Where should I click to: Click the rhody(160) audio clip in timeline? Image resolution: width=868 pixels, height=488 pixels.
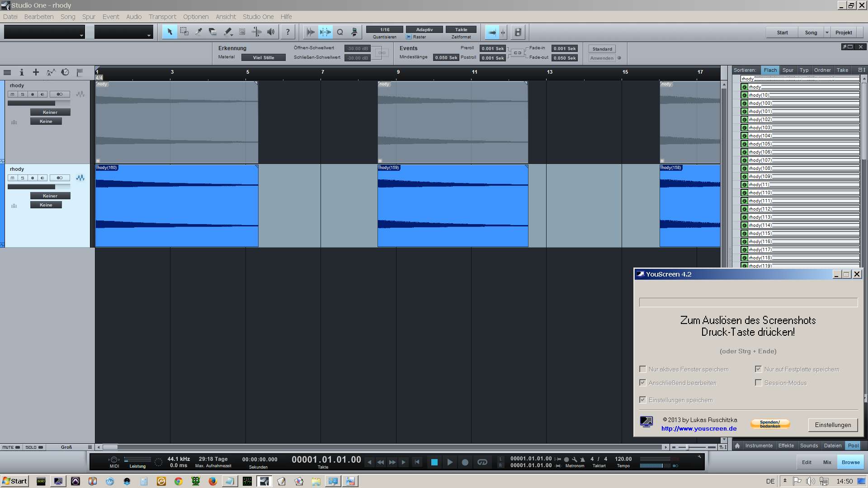click(x=176, y=206)
